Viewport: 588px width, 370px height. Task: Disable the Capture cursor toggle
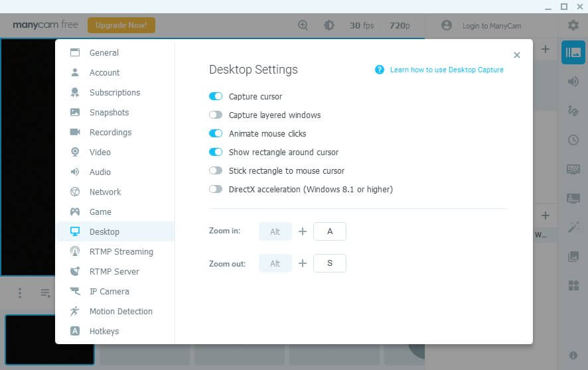coord(216,96)
